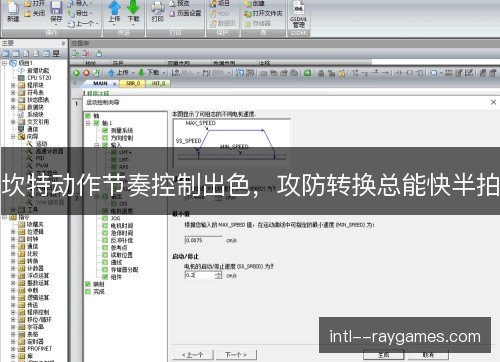Image resolution: width=500 pixels, height=362 pixels.
Task: Expand the 计数器 instruction folder
Action: (x=13, y=268)
